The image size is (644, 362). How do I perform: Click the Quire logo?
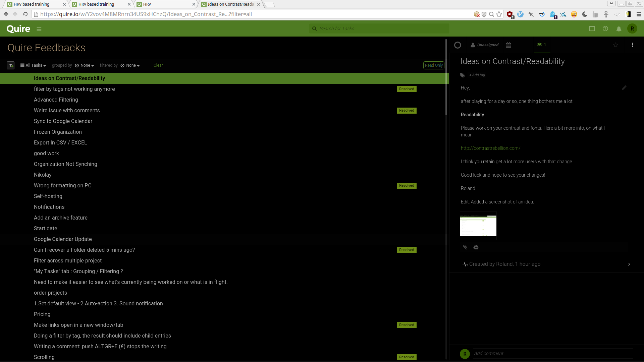tap(18, 29)
